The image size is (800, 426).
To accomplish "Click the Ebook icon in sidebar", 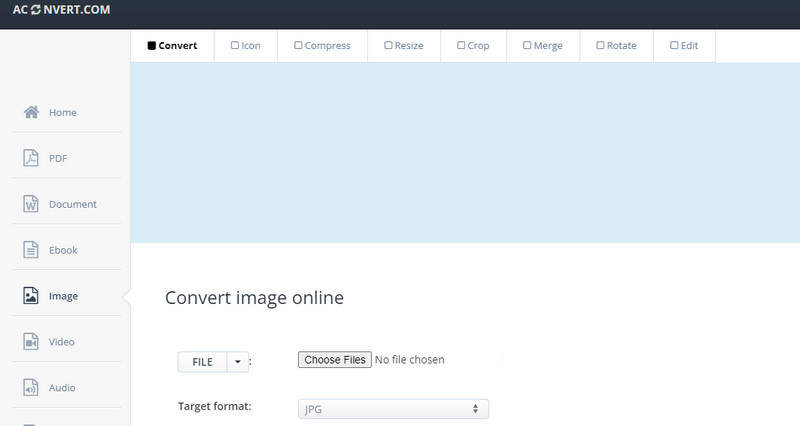I will point(31,250).
